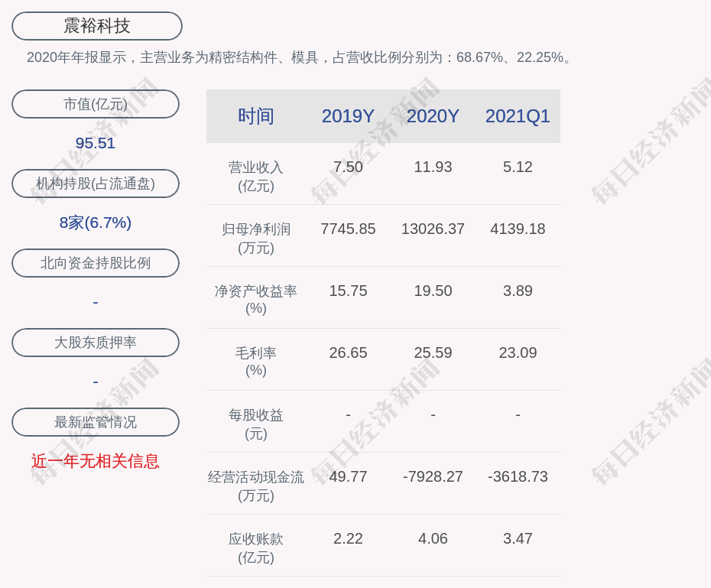
Task: Click cash flow value -3618.73
Action: (x=518, y=476)
